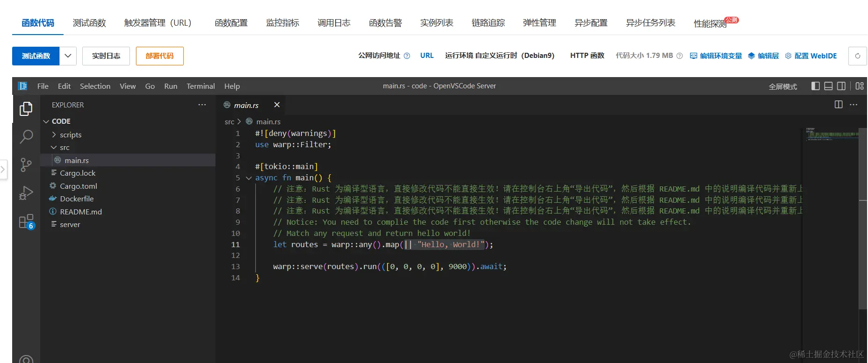Switch to the 触发器管理 (URL) tab
The width and height of the screenshot is (868, 363).
(x=158, y=23)
